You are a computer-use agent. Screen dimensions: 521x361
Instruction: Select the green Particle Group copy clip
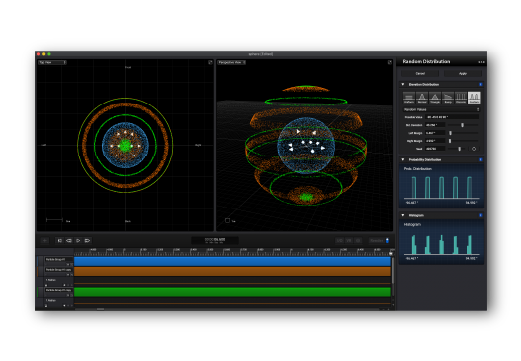[232, 292]
